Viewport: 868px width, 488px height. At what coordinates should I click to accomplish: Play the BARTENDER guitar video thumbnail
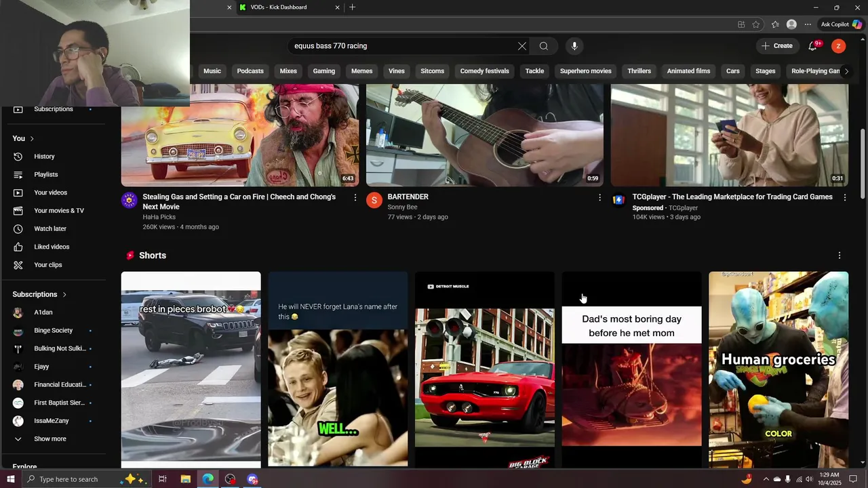coord(485,135)
